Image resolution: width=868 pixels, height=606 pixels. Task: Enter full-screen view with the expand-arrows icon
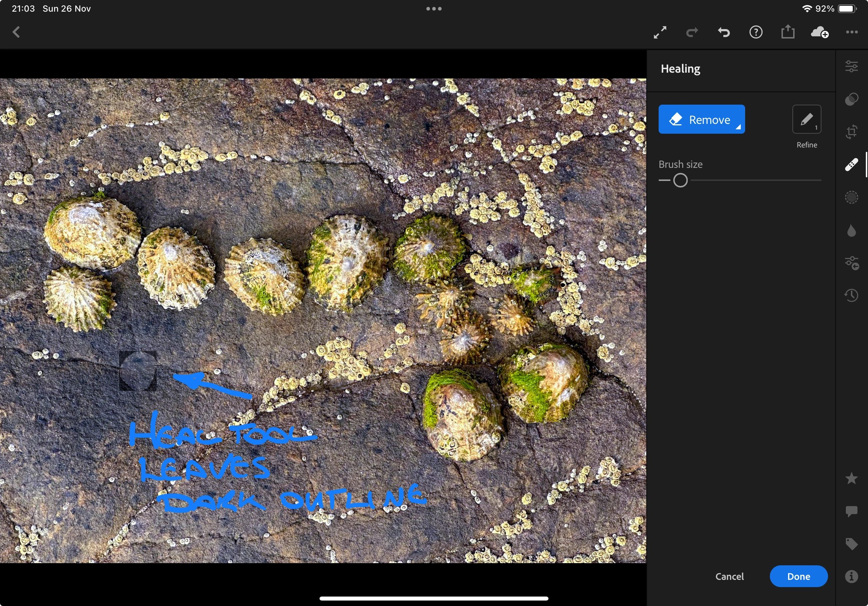pyautogui.click(x=660, y=32)
